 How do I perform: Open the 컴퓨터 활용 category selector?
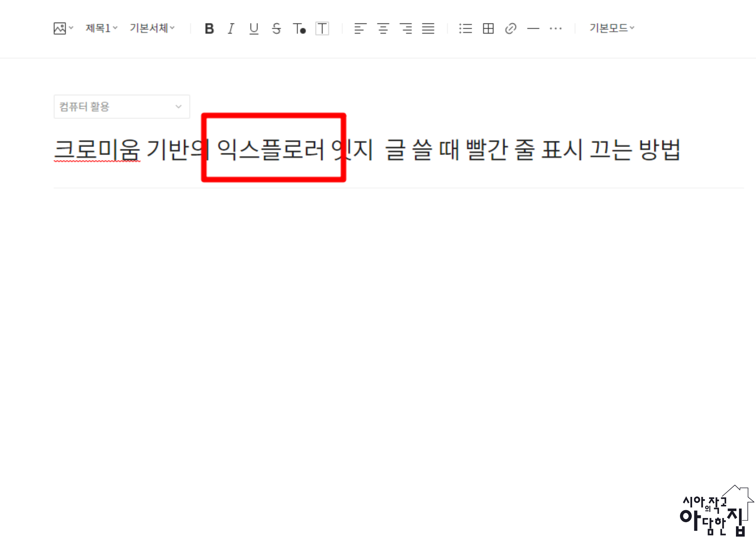pos(121,107)
